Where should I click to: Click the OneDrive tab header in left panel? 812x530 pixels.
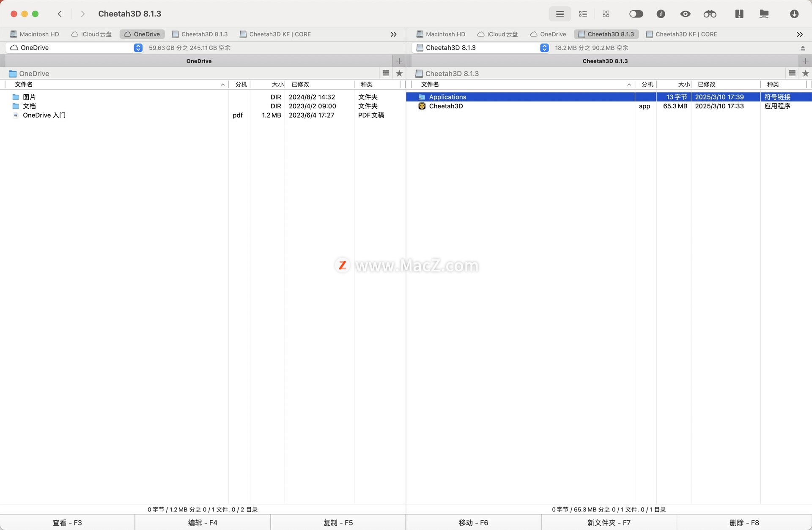click(199, 61)
